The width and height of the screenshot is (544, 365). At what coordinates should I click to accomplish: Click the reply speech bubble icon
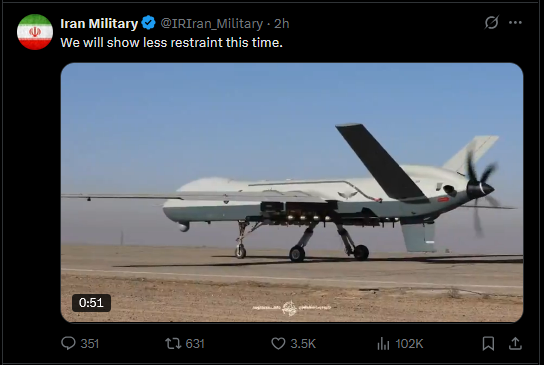(68, 343)
